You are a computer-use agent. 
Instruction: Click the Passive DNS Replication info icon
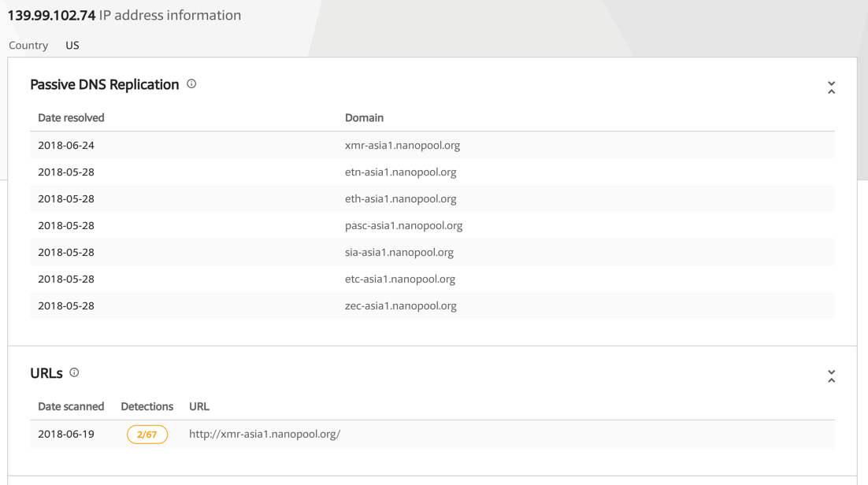(191, 84)
